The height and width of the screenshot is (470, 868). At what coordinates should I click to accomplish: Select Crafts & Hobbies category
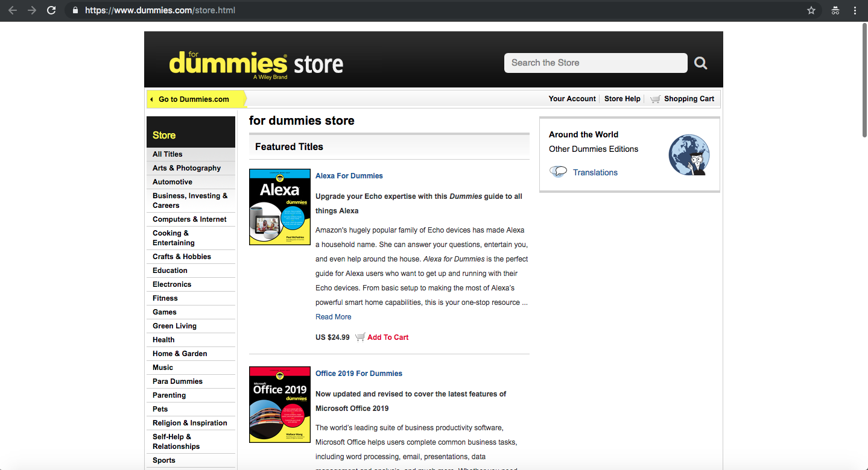tap(191, 257)
